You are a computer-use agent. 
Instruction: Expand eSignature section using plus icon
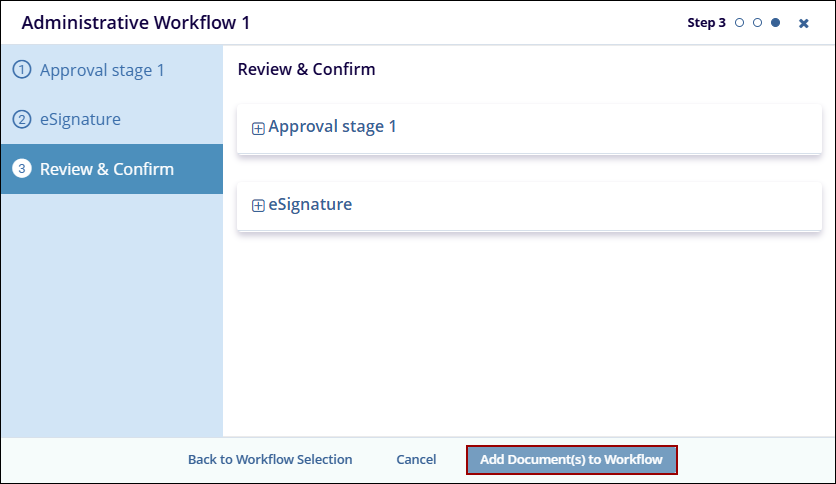(x=258, y=206)
